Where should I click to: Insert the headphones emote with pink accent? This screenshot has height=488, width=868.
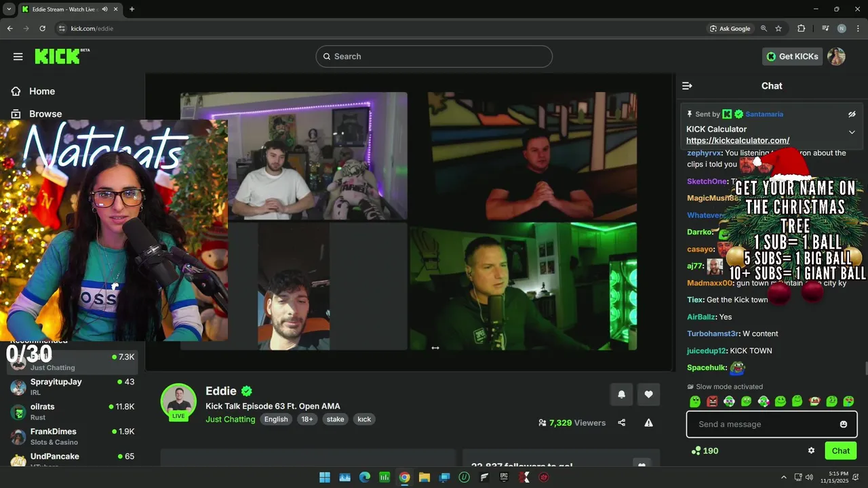[x=763, y=401]
